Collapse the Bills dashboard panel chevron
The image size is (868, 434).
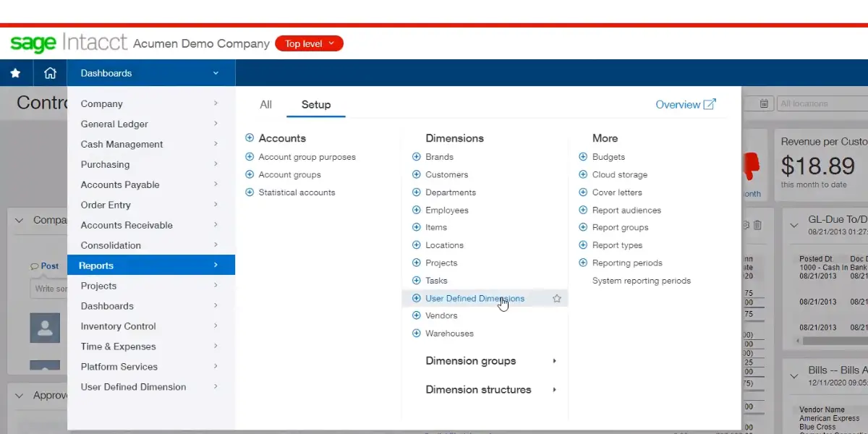[794, 375]
